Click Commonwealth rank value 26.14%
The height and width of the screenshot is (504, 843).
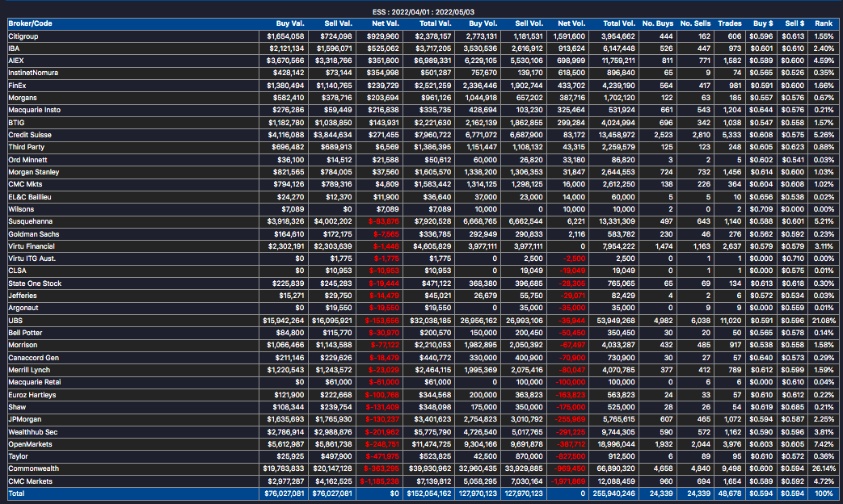[824, 468]
